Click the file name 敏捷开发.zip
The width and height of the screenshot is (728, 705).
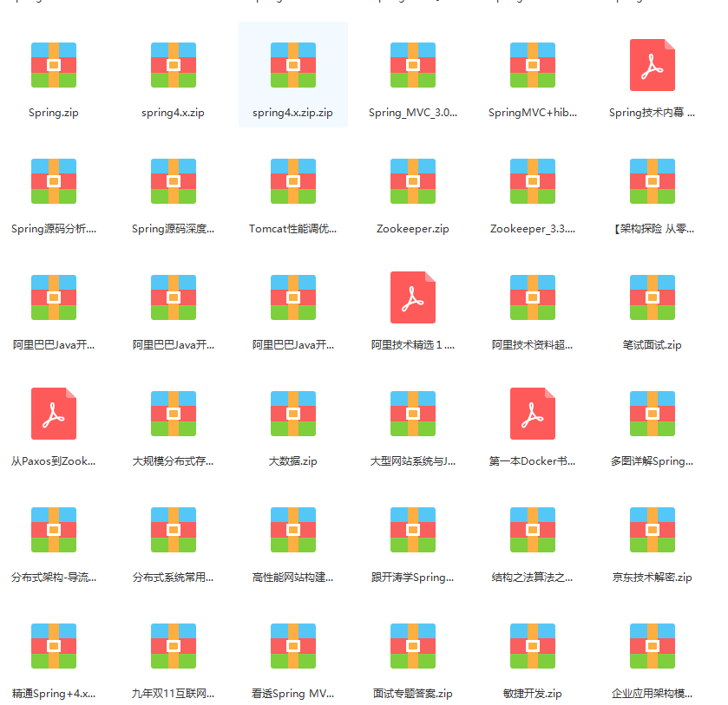point(533,694)
